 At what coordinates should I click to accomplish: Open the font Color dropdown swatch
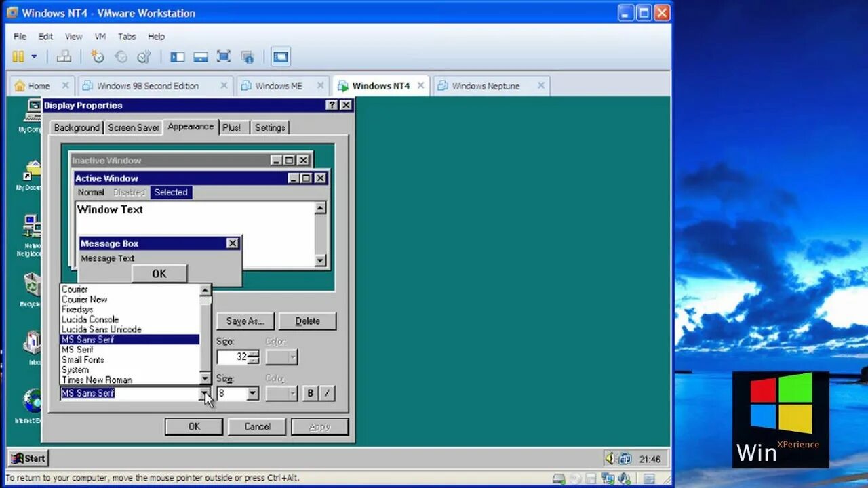point(281,393)
